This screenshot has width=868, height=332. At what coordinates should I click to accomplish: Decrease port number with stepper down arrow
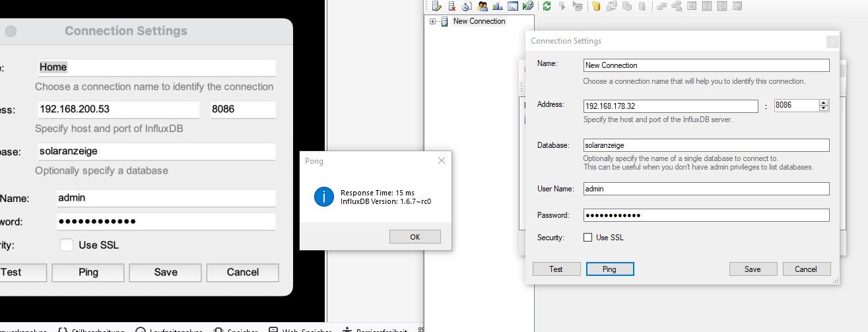824,109
